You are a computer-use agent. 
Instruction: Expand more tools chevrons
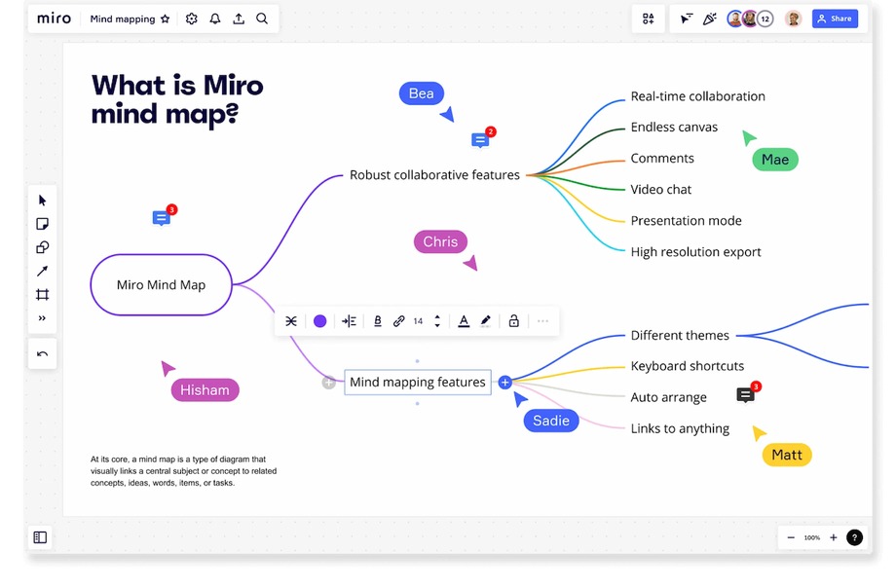pyautogui.click(x=42, y=318)
